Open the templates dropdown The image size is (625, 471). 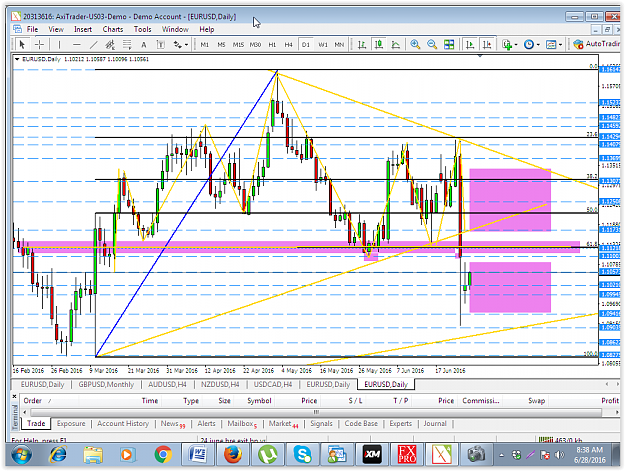pyautogui.click(x=554, y=44)
